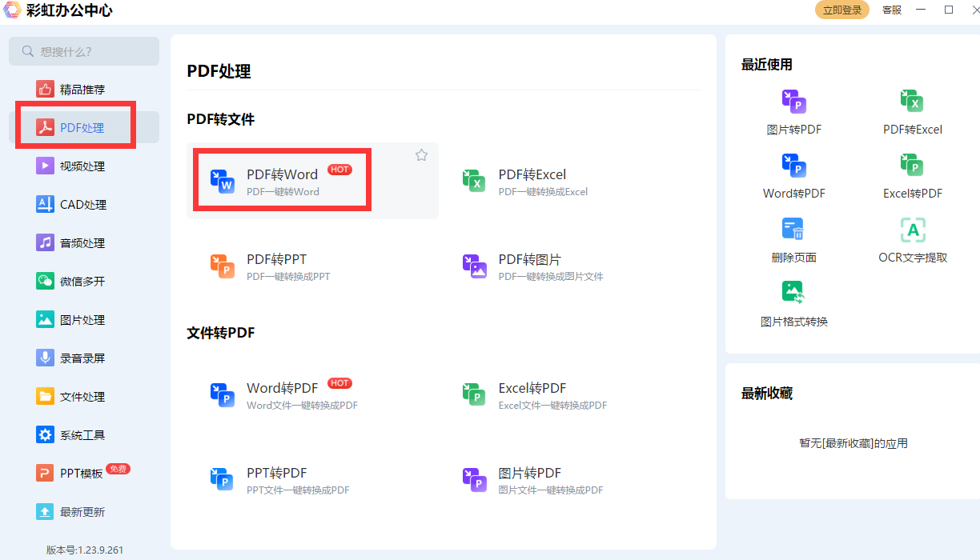Click the 音频处理 music note icon
Screen dimensions: 980x560
(x=45, y=242)
